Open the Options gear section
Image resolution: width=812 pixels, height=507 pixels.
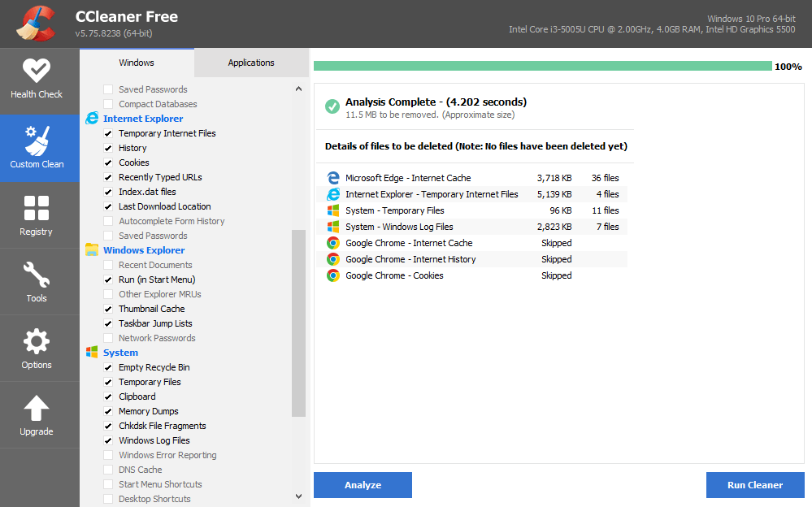tap(37, 349)
